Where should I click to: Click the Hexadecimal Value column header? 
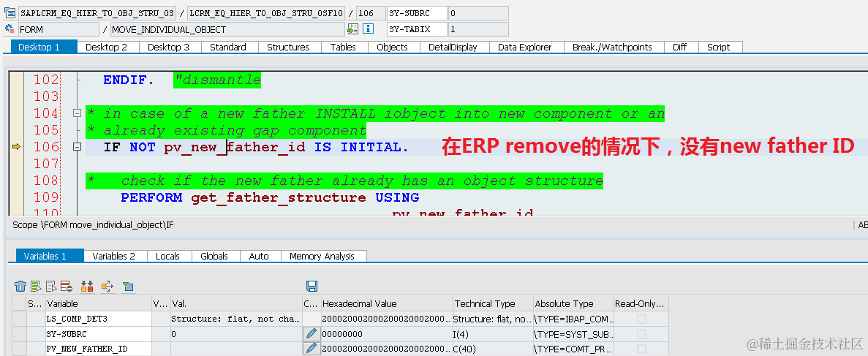click(386, 303)
